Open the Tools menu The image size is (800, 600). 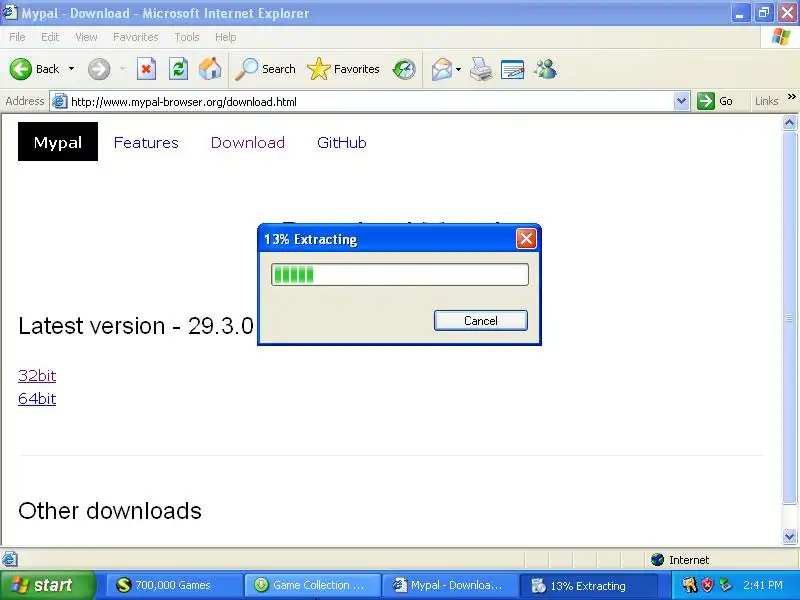click(x=187, y=37)
